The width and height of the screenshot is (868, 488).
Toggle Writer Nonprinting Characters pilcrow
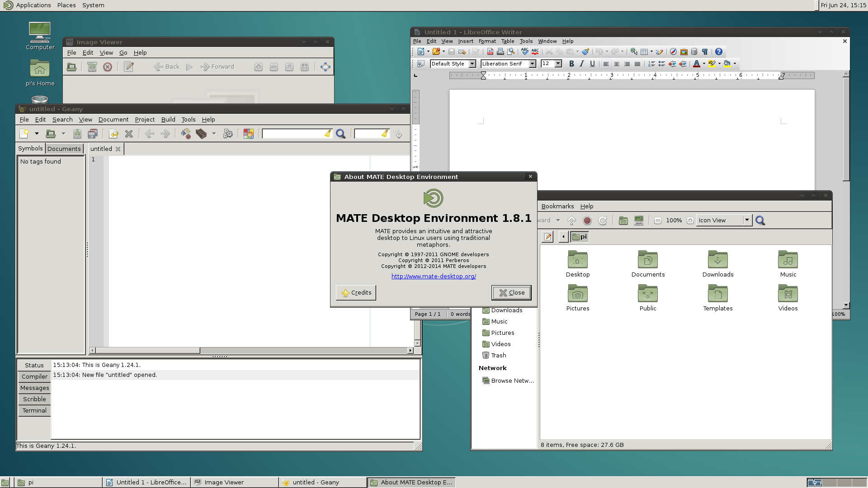point(705,52)
